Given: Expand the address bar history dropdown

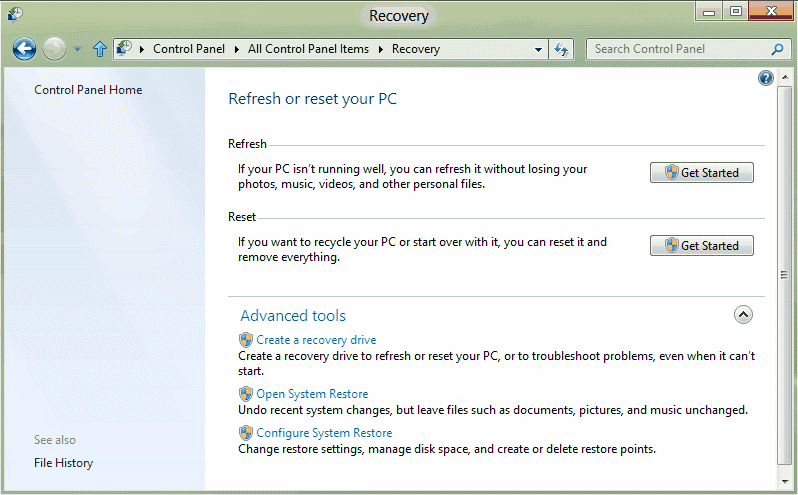Looking at the screenshot, I should coord(538,49).
